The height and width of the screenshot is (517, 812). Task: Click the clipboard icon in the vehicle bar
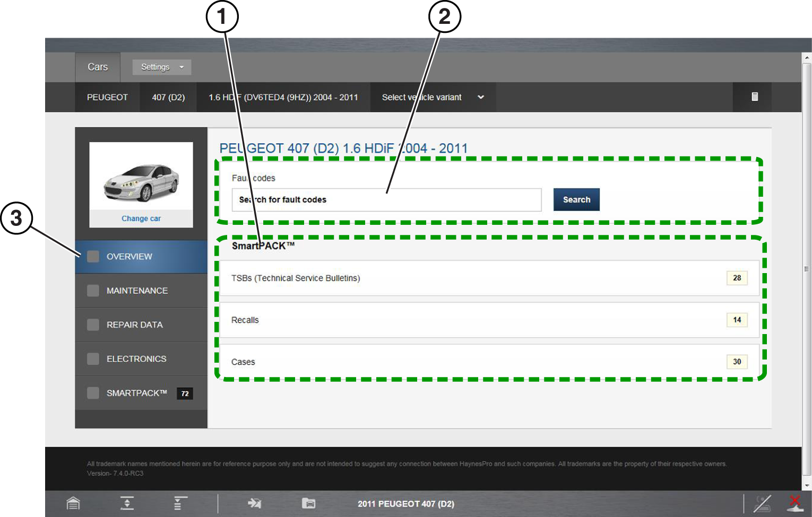[x=754, y=97]
